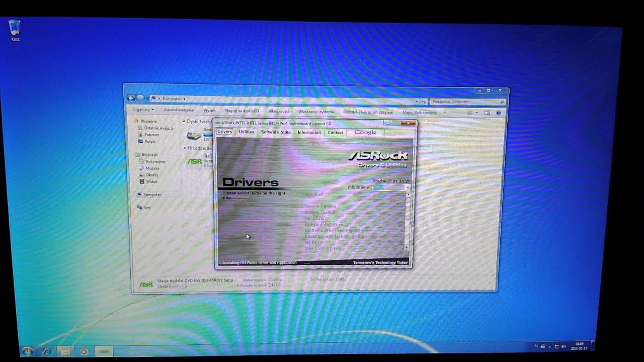Viewport: 644px width, 362px height.
Task: Click the search magnifier in Explorer
Action: pos(502,102)
